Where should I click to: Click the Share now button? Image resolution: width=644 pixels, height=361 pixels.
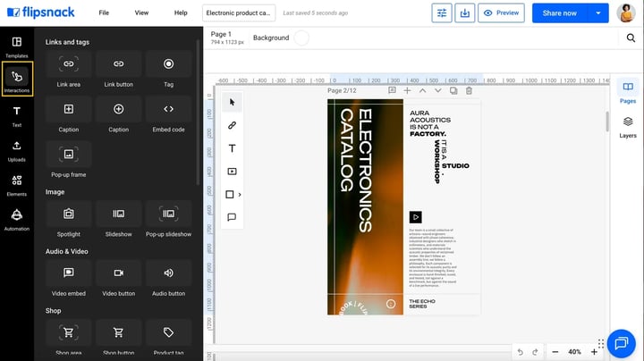(x=559, y=13)
